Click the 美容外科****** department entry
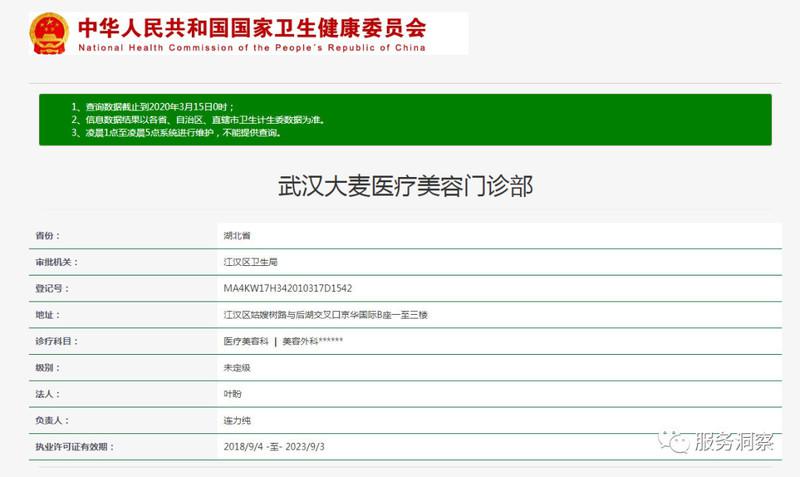Viewport: 800px width, 477px height. point(312,341)
